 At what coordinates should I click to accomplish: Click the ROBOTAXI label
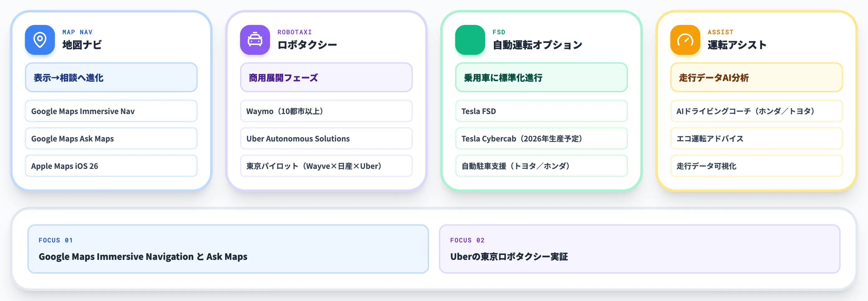[295, 32]
